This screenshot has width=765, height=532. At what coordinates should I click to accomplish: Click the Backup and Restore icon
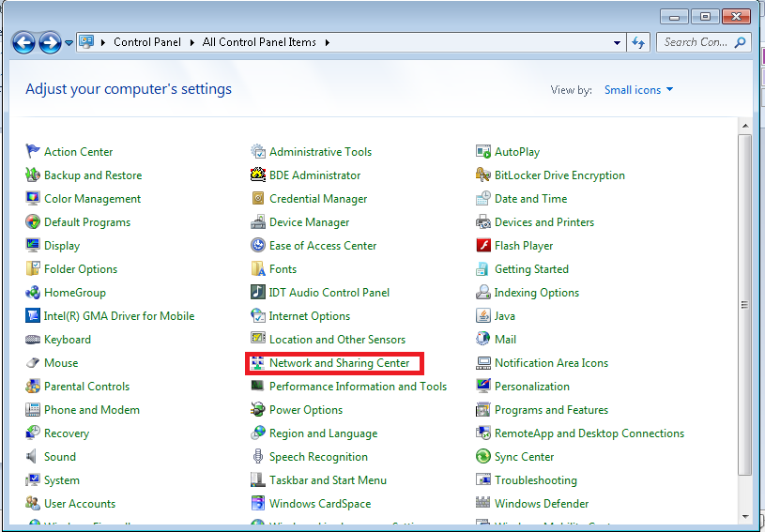pyautogui.click(x=33, y=175)
